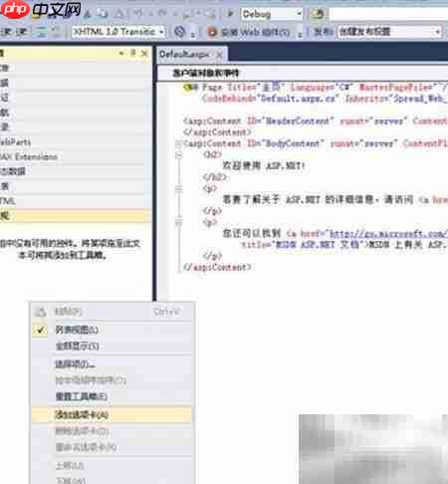Collapse the second p tag code block
Screen dimensions: 448x484
178,222
